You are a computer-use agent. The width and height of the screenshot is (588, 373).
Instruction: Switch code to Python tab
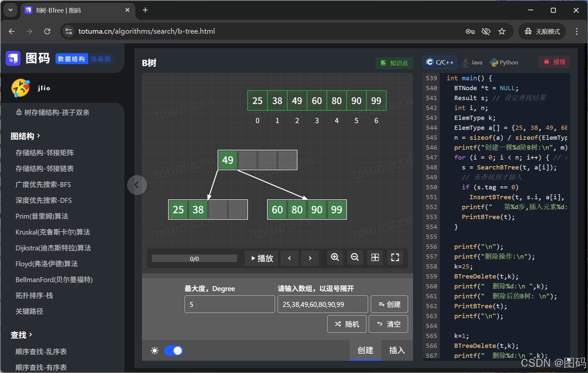pos(504,62)
